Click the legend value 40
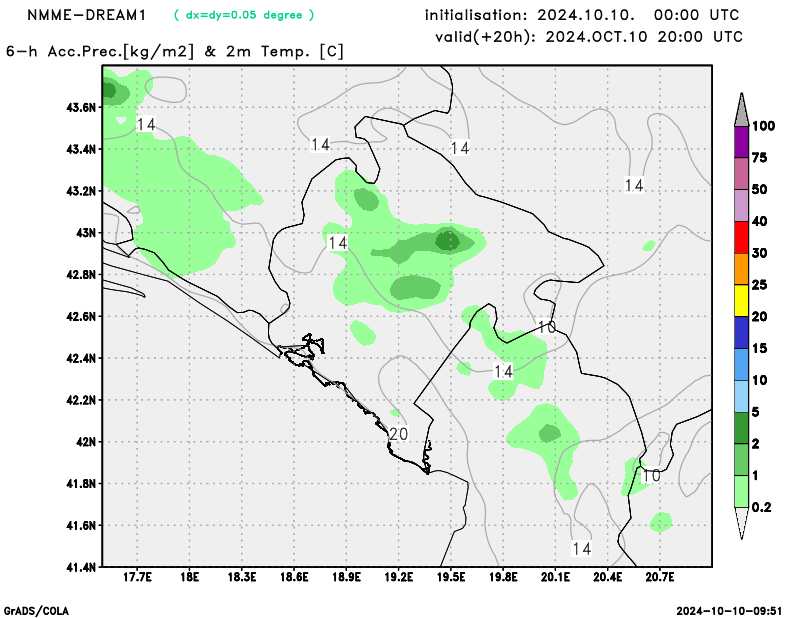 (760, 221)
